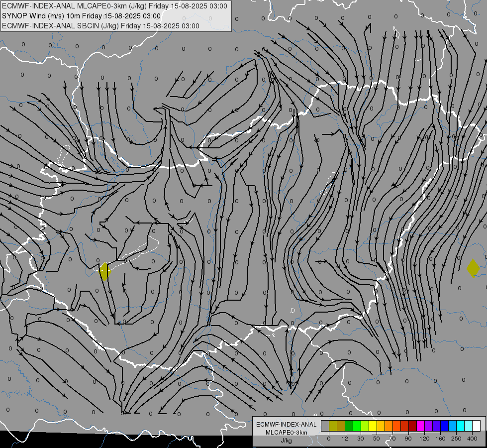487x448 pixels.
Task: Click the MLCAPE0-3km header line
Action: click(114, 6)
